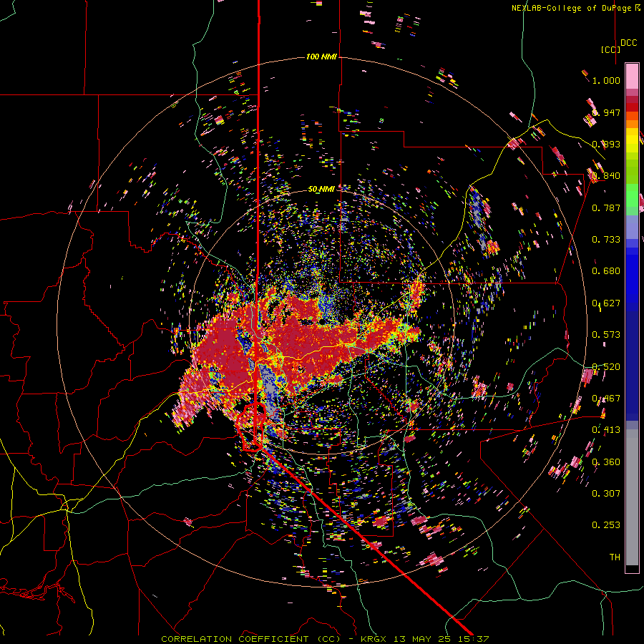Click the 0.893 legend value
The width and height of the screenshot is (644, 644).
coord(606,144)
